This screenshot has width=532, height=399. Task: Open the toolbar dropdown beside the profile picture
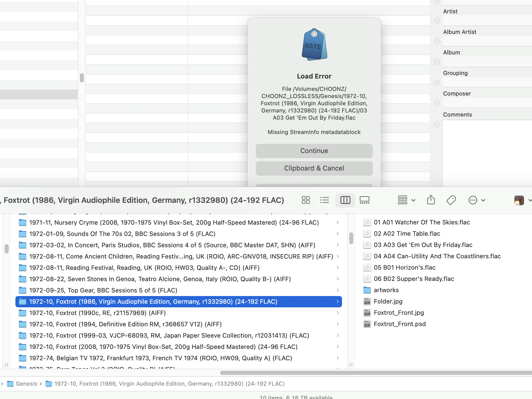point(529,200)
